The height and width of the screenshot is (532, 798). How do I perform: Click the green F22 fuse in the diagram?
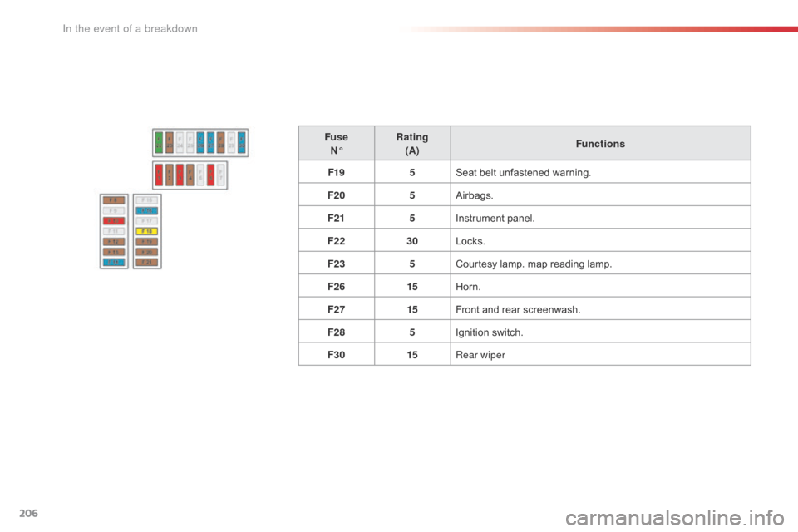point(159,142)
